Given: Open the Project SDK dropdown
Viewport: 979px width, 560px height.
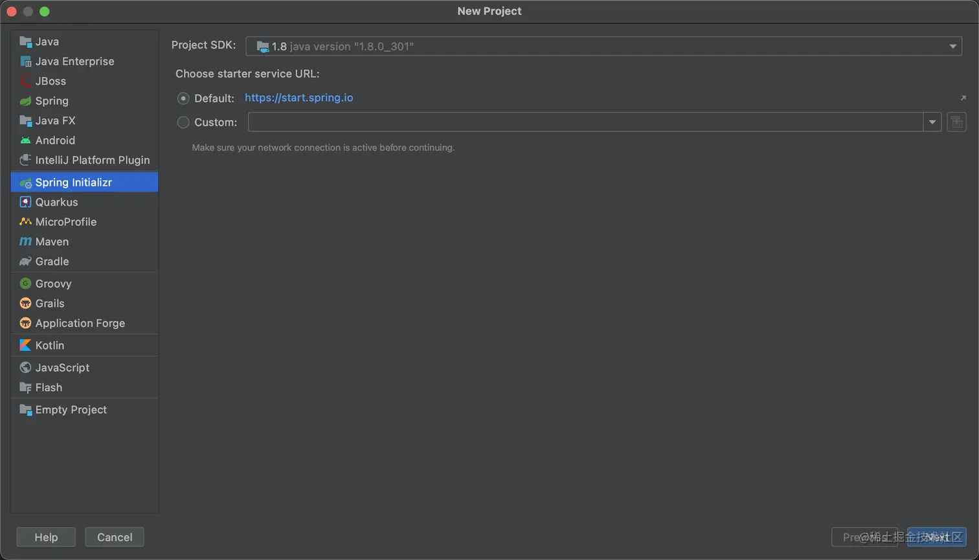Looking at the screenshot, I should point(603,46).
